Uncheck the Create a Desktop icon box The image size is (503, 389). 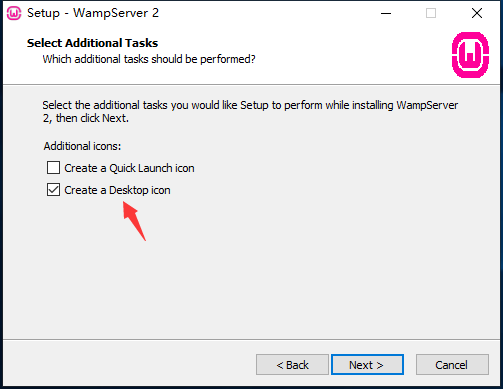pyautogui.click(x=53, y=190)
